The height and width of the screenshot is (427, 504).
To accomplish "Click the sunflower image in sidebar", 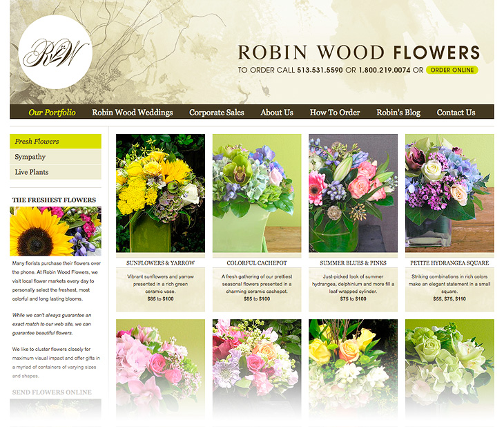I will click(55, 231).
